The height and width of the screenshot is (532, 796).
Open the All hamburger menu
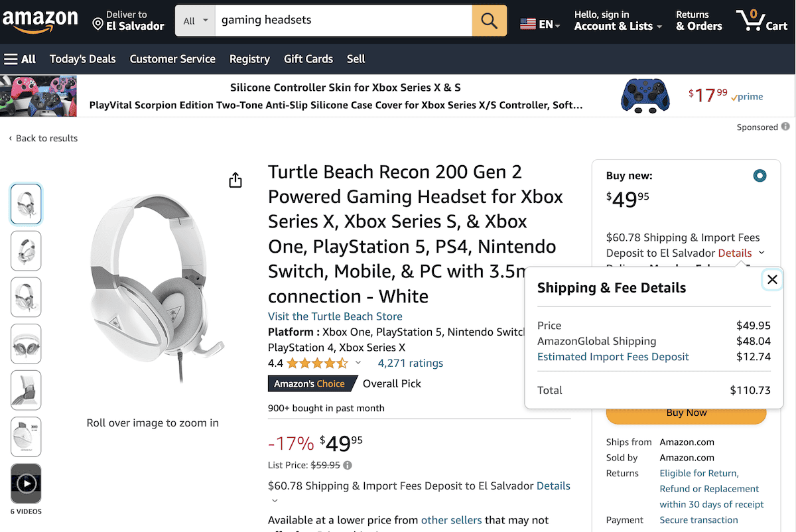click(x=20, y=59)
